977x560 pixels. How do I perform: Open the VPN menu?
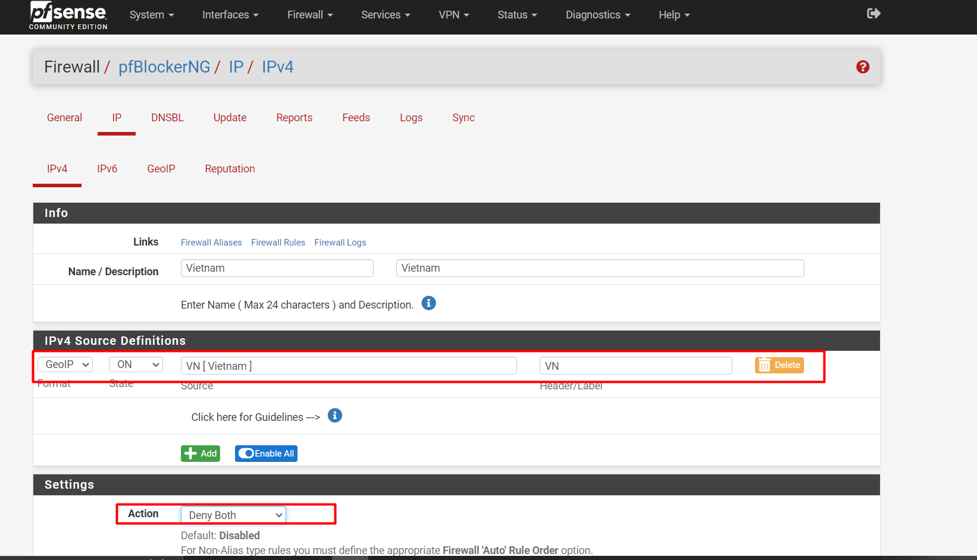(x=454, y=15)
